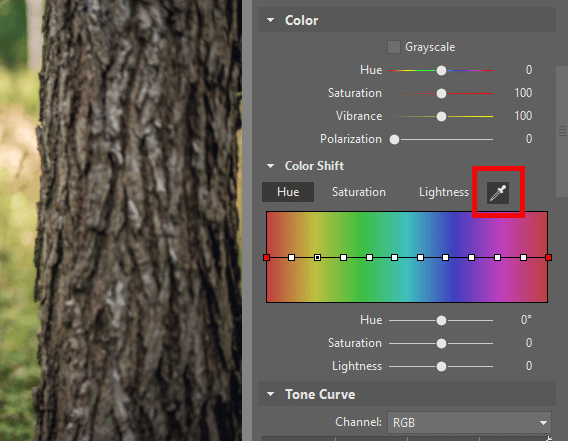Select the Hue tab in Color Shift

coord(288,192)
